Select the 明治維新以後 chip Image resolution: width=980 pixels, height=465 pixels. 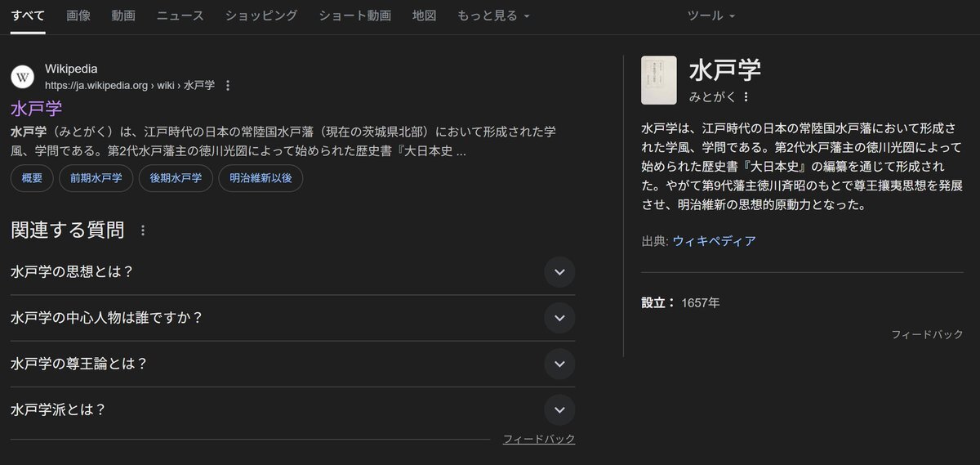(x=261, y=177)
